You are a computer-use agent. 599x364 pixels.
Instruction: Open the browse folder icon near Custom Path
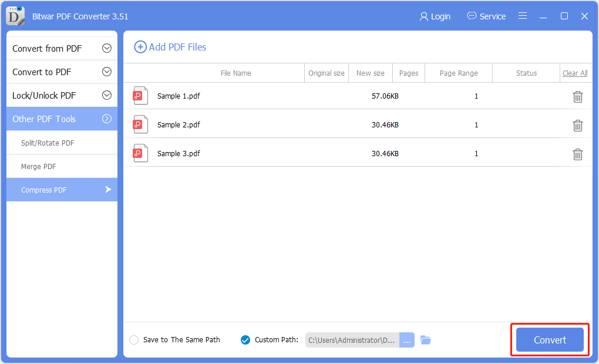[x=425, y=339]
